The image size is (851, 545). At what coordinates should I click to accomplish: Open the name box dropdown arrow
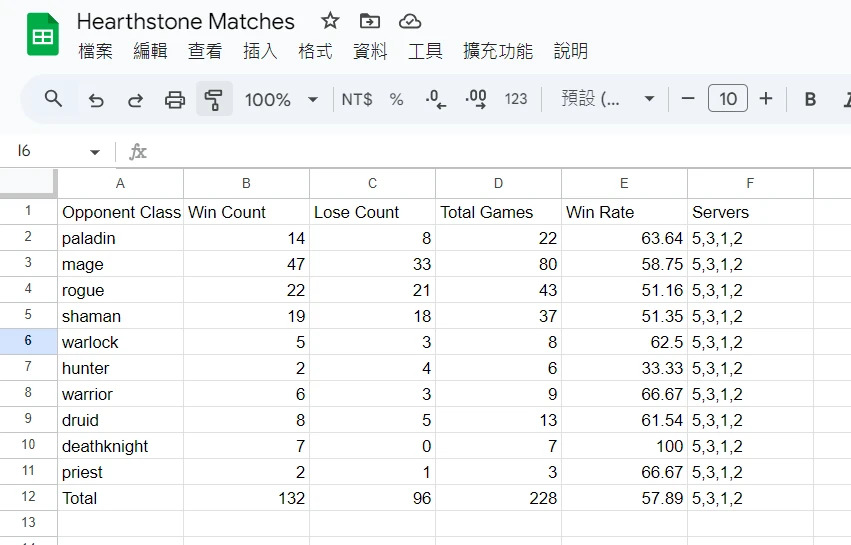pyautogui.click(x=95, y=152)
